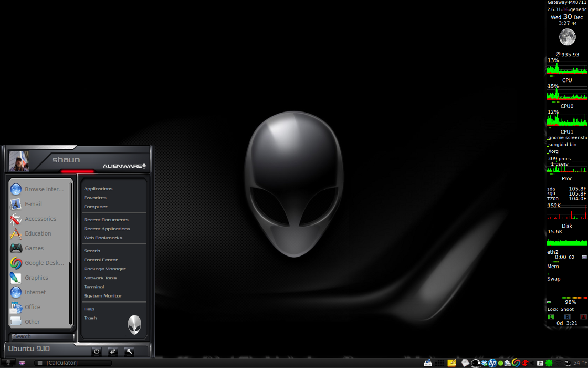Click the Dropbox tray icon
This screenshot has width=588, height=368.
tap(484, 363)
